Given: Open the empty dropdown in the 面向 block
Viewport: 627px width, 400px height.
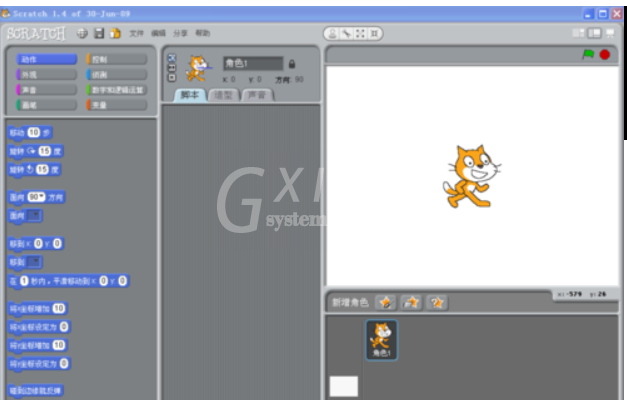Looking at the screenshot, I should [34, 216].
